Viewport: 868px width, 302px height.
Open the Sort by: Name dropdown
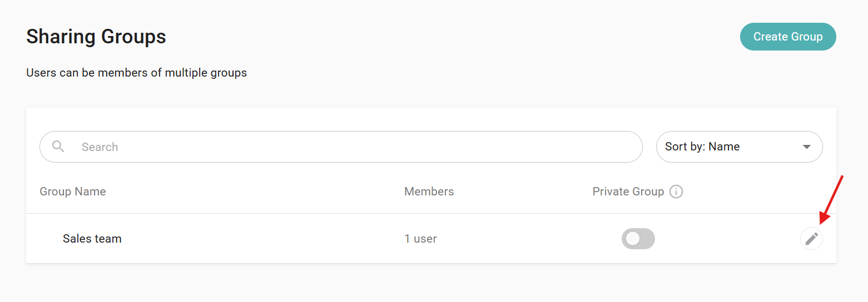738,147
